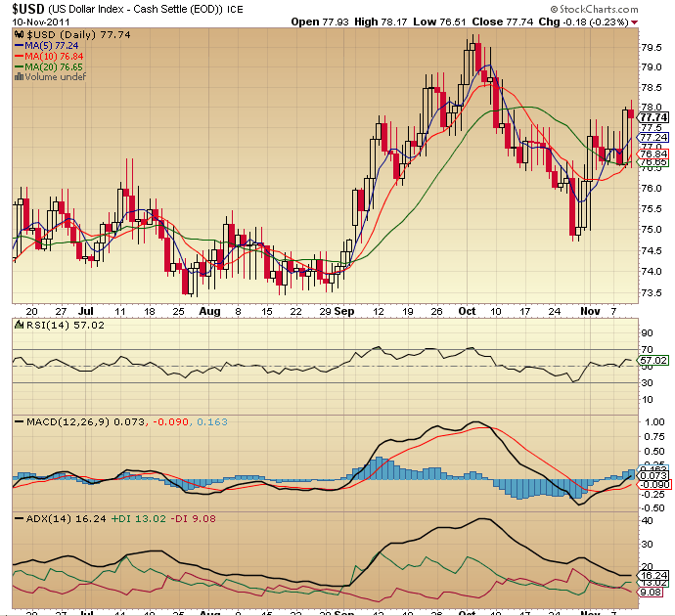
Task: Click the StockCharts.com watermark
Action: pos(614,9)
